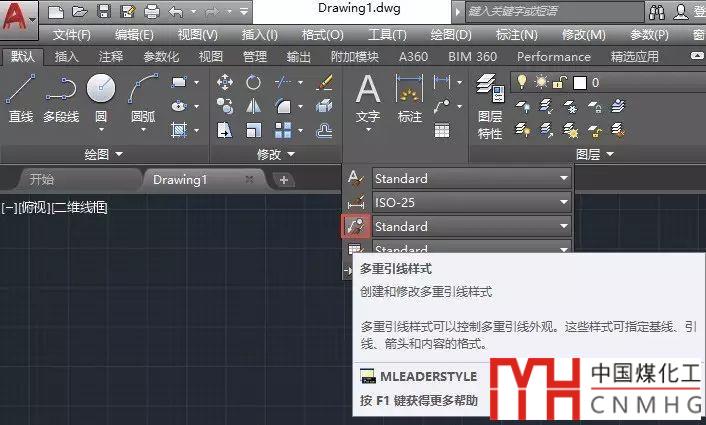This screenshot has width=706, height=425.
Task: Open the View (视图(V)) menu
Action: 198,35
